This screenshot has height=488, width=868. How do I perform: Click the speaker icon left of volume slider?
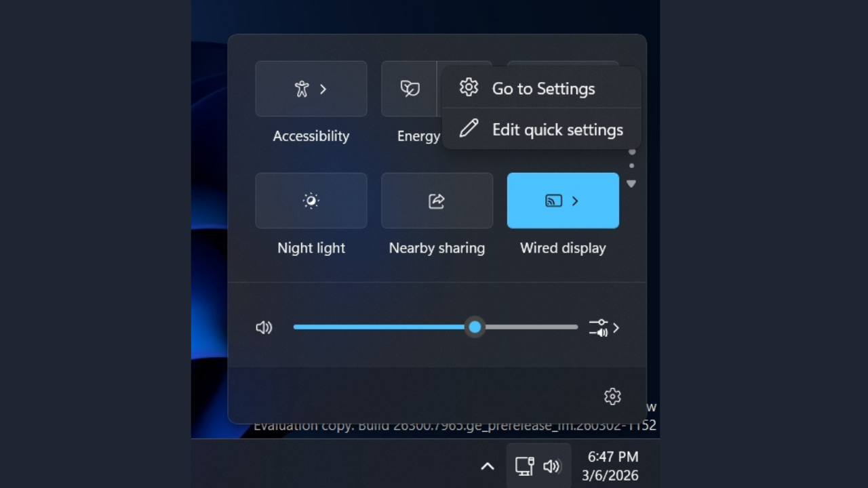coord(264,327)
